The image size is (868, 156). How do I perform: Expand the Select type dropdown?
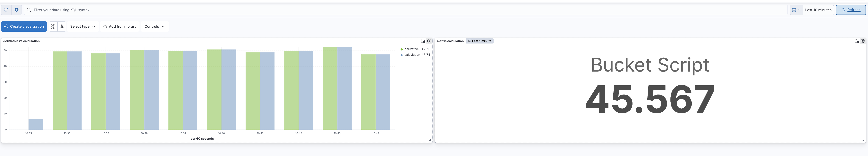(x=82, y=26)
